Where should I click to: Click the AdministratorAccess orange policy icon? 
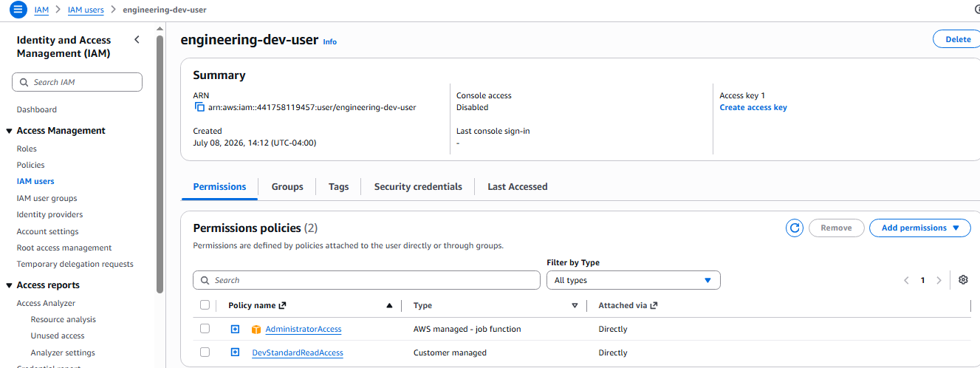tap(256, 330)
